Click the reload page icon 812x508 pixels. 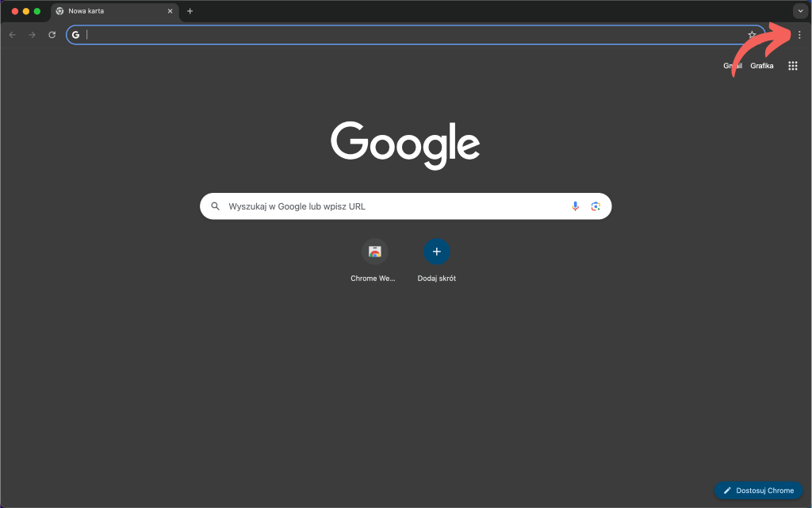click(52, 35)
